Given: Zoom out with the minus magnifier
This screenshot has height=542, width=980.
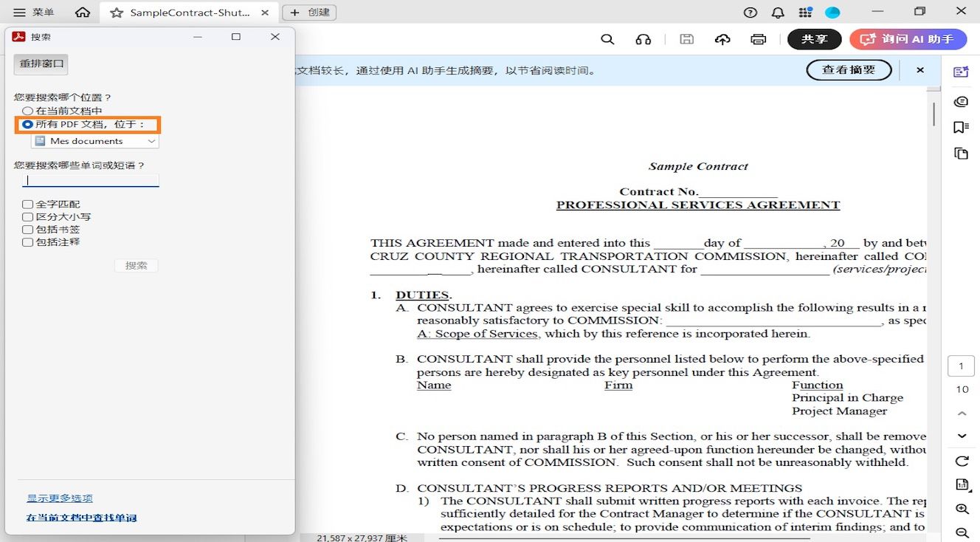Looking at the screenshot, I should 962,532.
